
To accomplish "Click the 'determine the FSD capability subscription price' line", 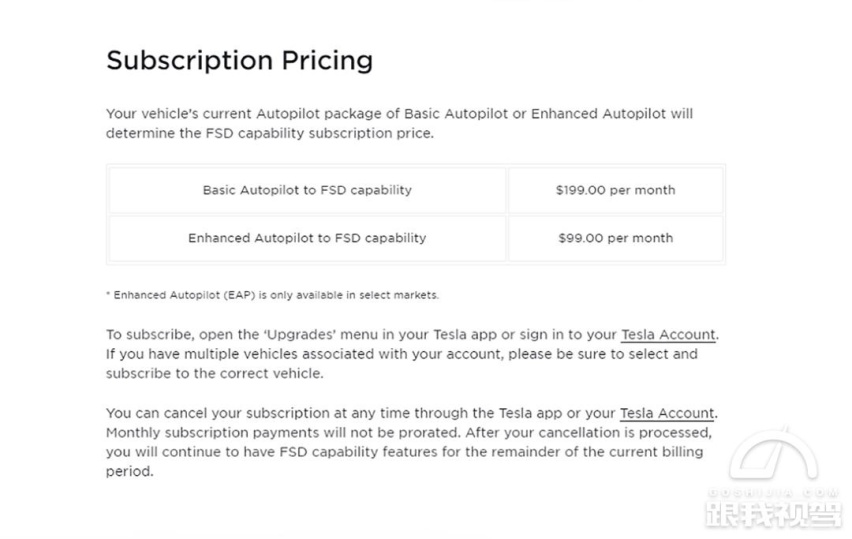I will click(x=270, y=134).
